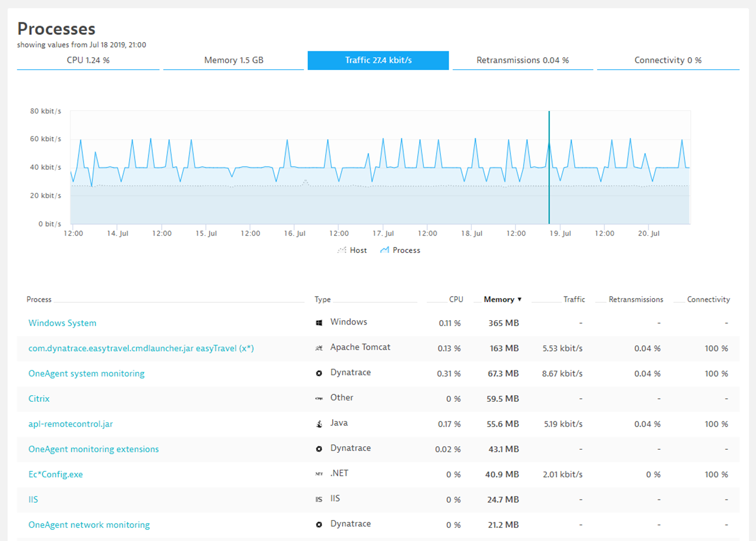Click Dynatrace icon in OneAgent system monitoring row
Viewport: 756px width, 541px height.
pyautogui.click(x=319, y=373)
